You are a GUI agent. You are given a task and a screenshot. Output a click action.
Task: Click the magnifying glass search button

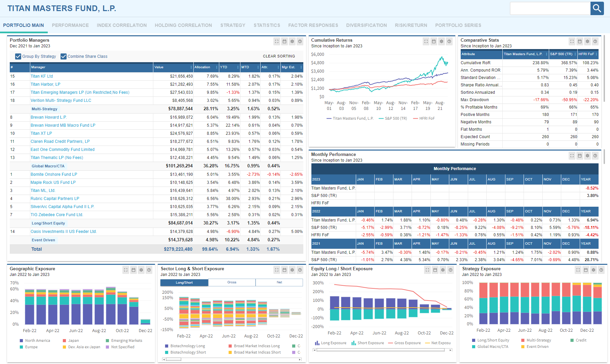597,8
